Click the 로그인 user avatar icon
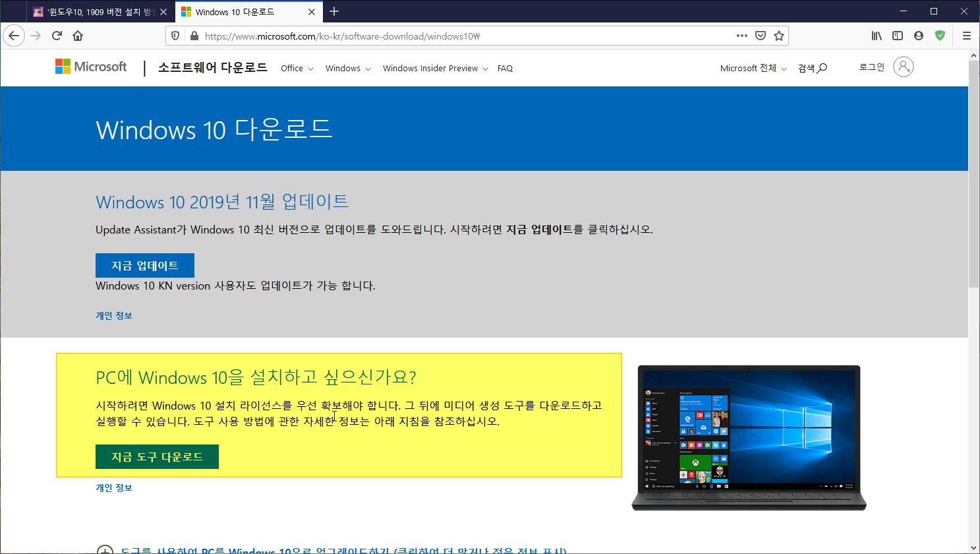Screen dimensions: 980x554 (x=904, y=67)
